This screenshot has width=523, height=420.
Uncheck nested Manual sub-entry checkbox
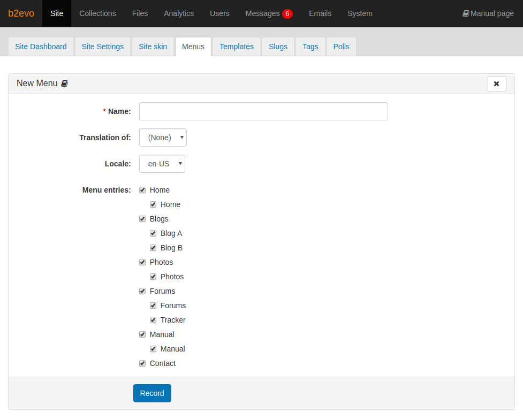coord(153,349)
